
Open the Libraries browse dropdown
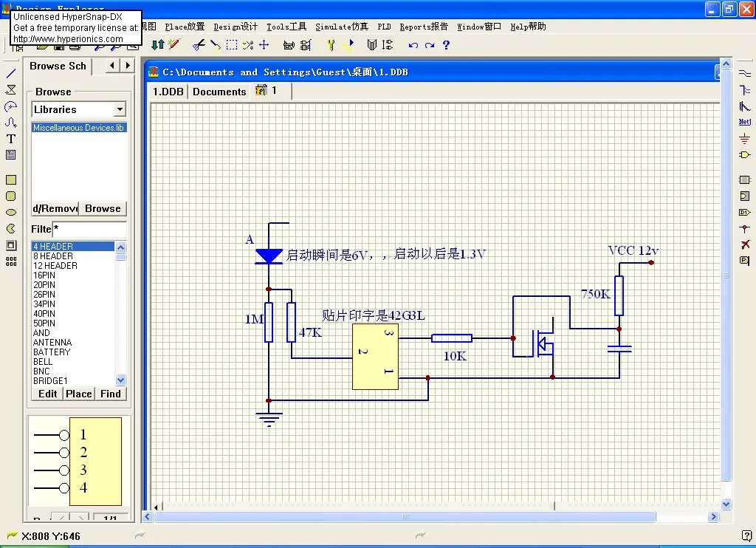pyautogui.click(x=120, y=109)
